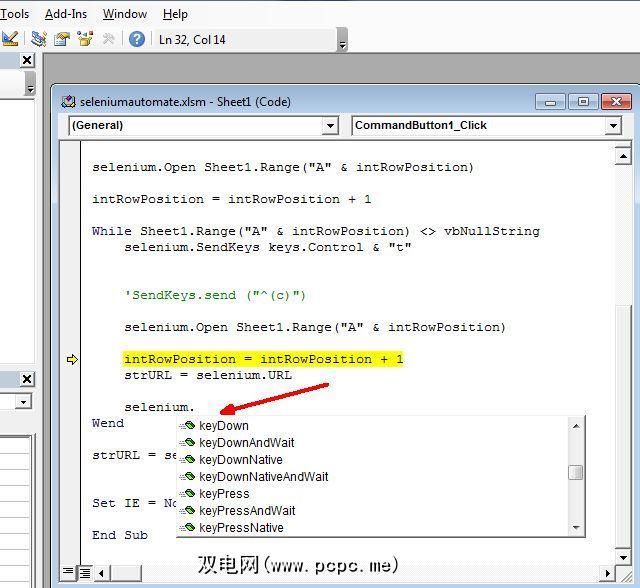Click the selenium.SendKeys keys.Control line

pyautogui.click(x=268, y=247)
